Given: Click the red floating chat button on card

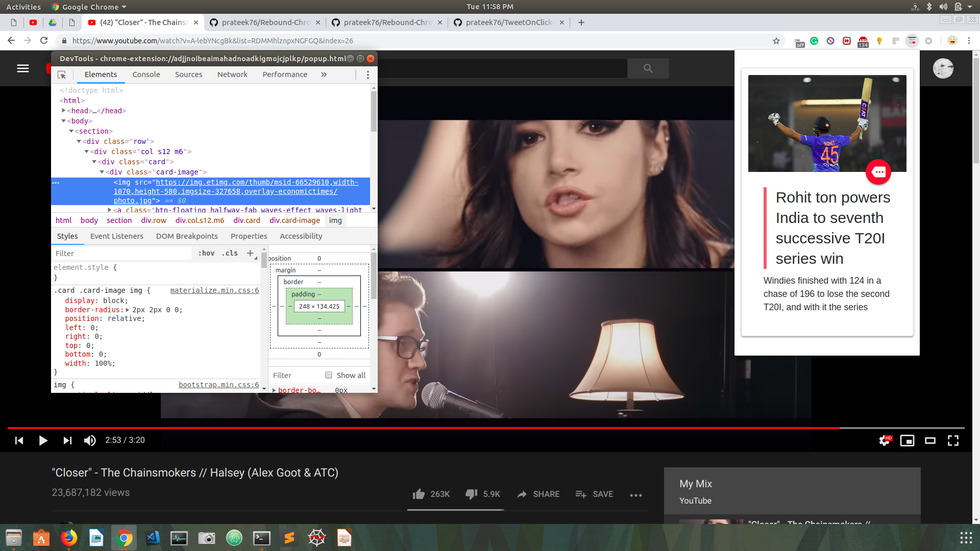Looking at the screenshot, I should [x=878, y=172].
